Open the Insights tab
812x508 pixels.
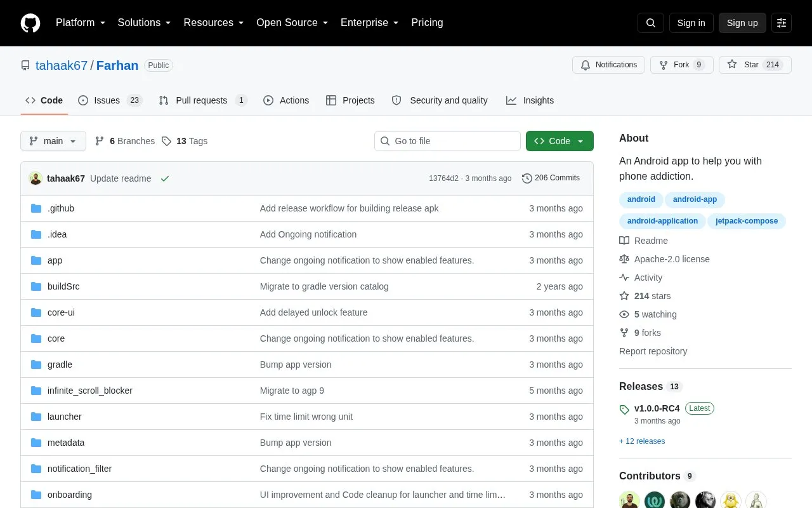530,100
